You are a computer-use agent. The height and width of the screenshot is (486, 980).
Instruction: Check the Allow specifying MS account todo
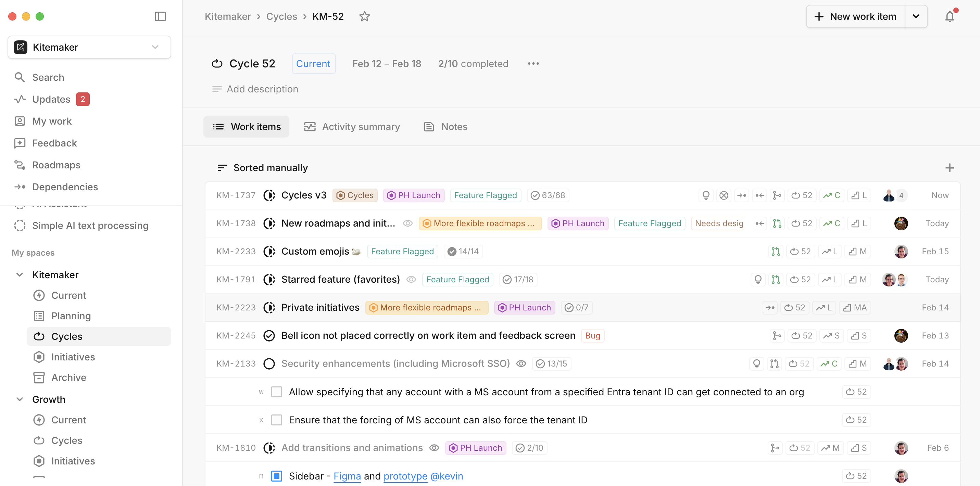click(277, 392)
